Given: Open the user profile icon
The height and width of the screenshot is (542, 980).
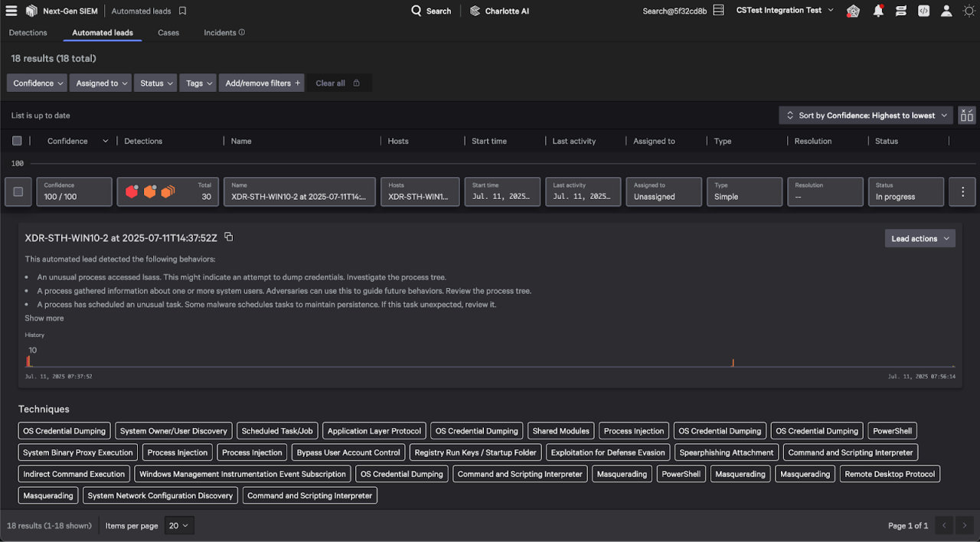Looking at the screenshot, I should click(x=946, y=11).
